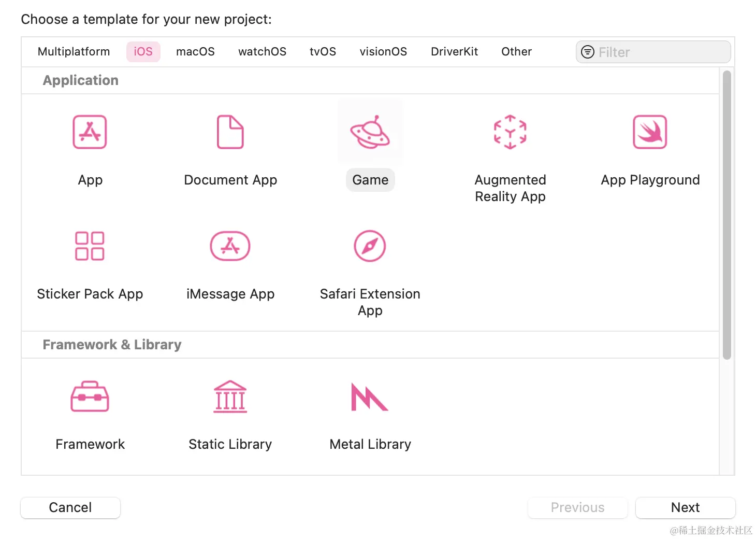Screen dimensions: 756x539
Task: Click the Cancel button
Action: pyautogui.click(x=70, y=507)
